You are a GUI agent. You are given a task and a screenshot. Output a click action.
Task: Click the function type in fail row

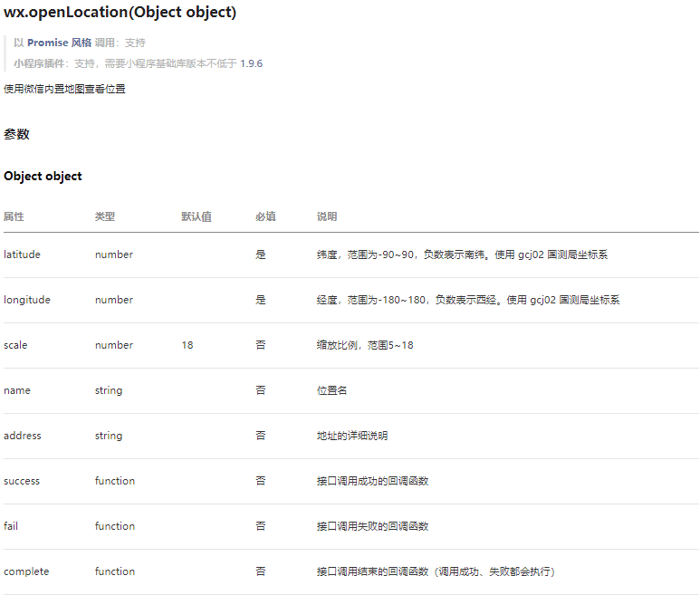click(x=115, y=526)
